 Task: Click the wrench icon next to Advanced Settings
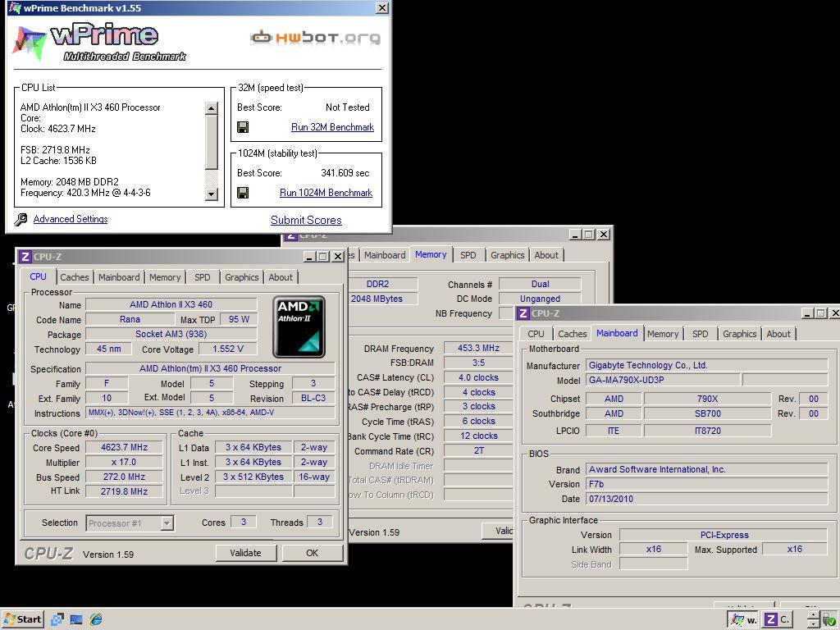coord(21,219)
